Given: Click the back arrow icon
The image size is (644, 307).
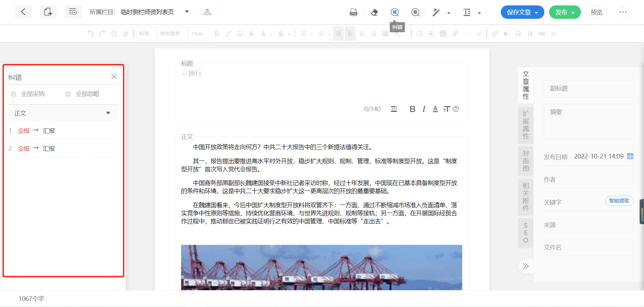Looking at the screenshot, I should (x=23, y=12).
